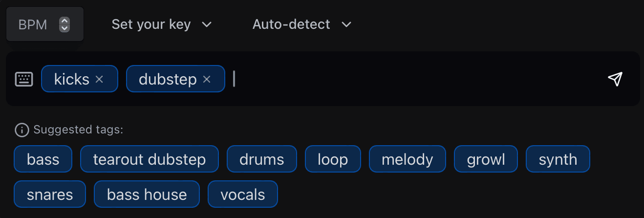Image resolution: width=644 pixels, height=218 pixels.
Task: Add the tearout dubstep tag
Action: click(x=150, y=159)
